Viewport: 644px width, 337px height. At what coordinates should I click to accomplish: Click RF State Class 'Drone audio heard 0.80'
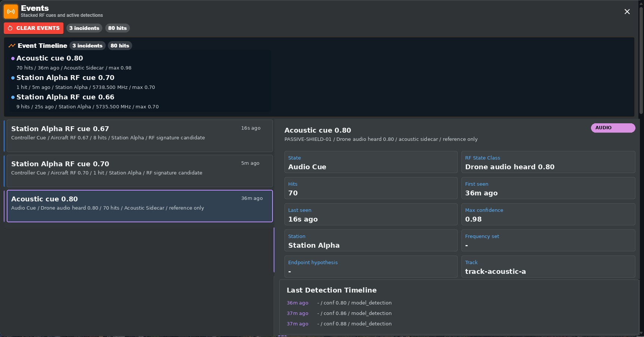pyautogui.click(x=548, y=162)
